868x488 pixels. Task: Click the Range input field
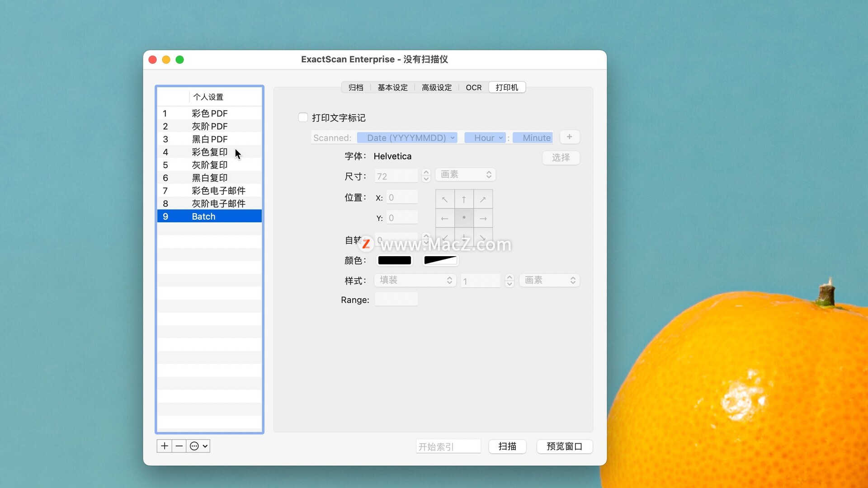(x=396, y=299)
